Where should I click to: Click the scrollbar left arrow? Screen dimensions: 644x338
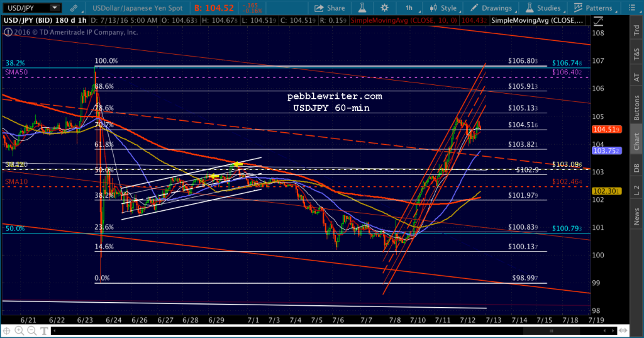[x=55, y=330]
